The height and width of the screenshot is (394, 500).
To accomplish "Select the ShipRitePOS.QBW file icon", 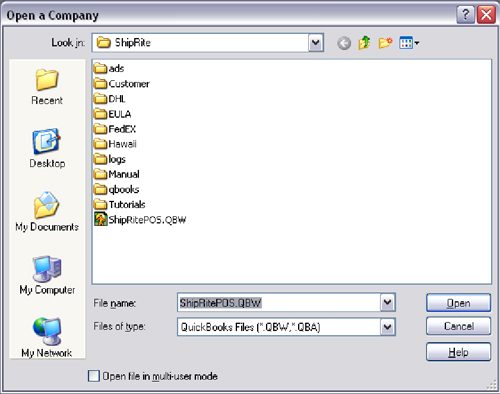I will pyautogui.click(x=101, y=219).
